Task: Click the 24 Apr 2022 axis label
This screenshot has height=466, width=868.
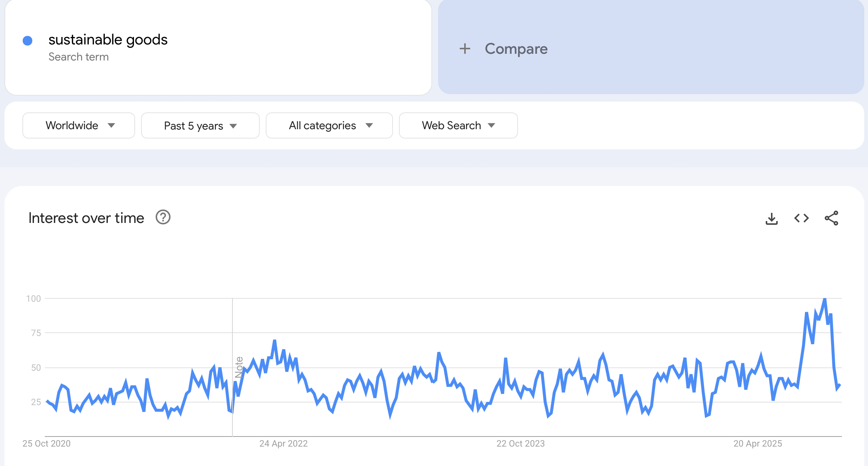Action: coord(283,444)
